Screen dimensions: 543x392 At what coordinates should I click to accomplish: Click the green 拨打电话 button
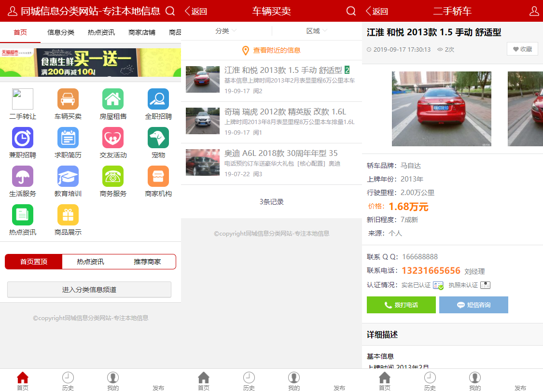[x=402, y=305]
